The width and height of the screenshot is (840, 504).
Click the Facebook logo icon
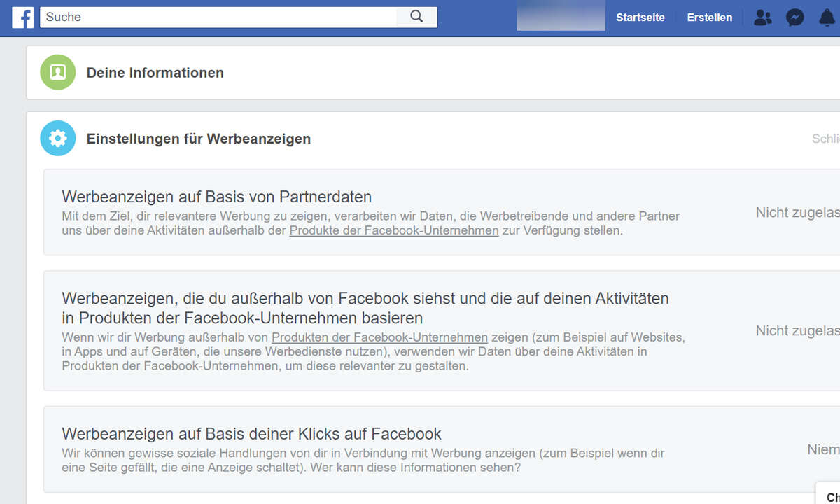tap(23, 17)
